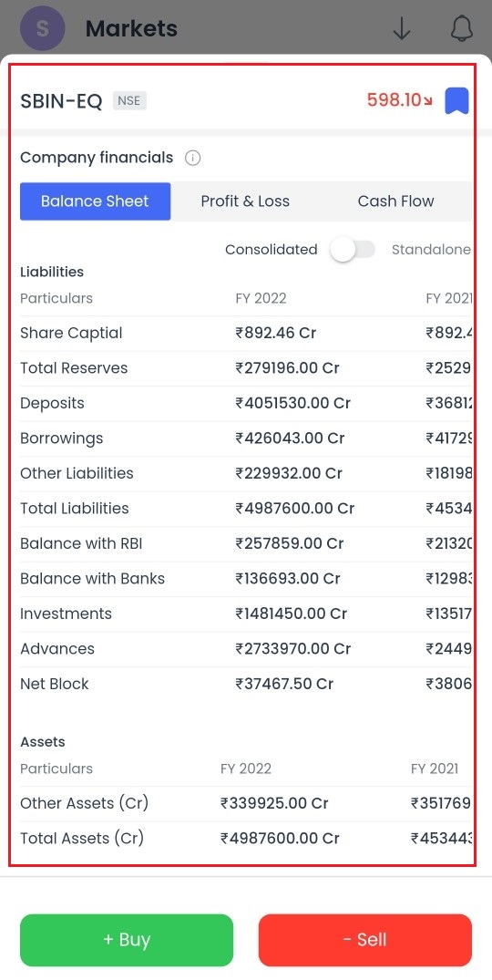Click the Total Assets (Cr) row
The width and height of the screenshot is (492, 980).
click(x=246, y=838)
